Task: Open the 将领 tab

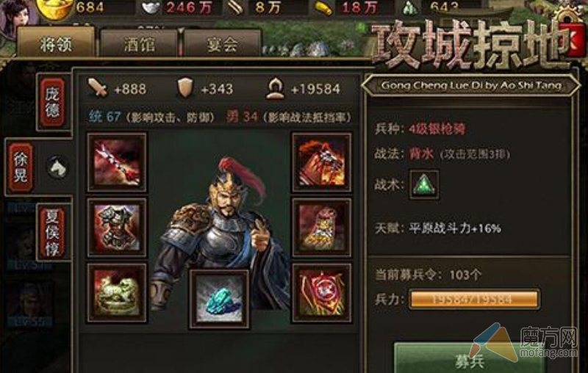Action: point(57,43)
